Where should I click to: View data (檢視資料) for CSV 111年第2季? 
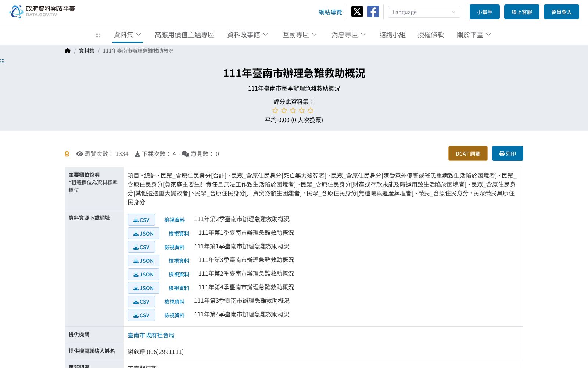click(x=175, y=220)
